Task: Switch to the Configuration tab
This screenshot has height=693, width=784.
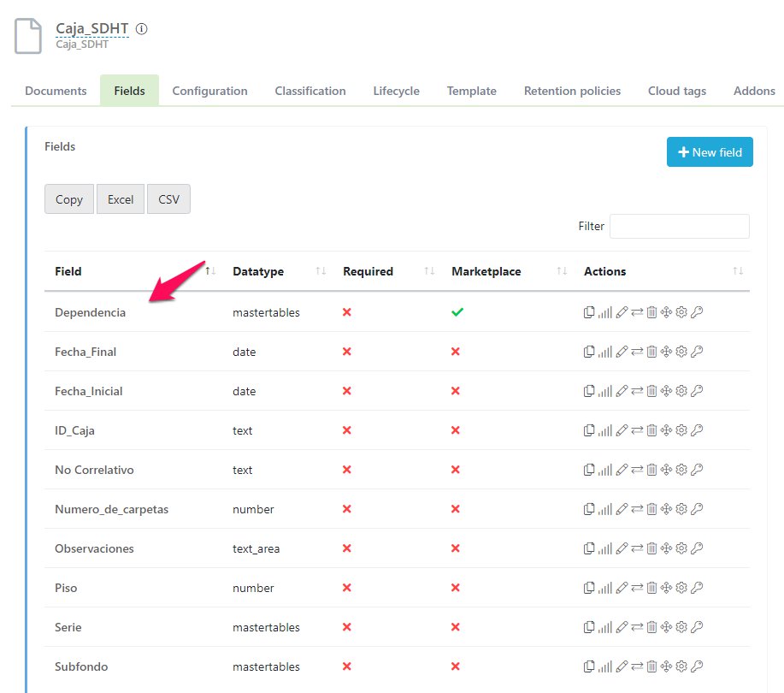Action: pyautogui.click(x=209, y=91)
